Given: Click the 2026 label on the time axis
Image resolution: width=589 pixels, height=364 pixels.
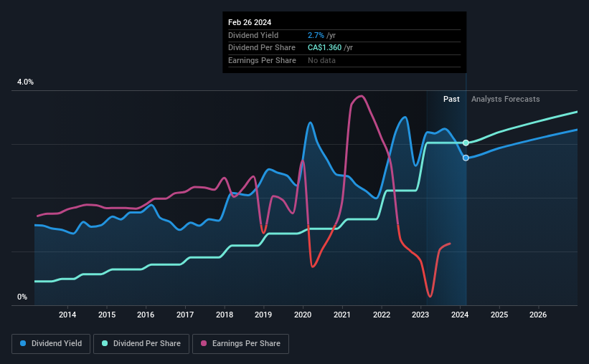Looking at the screenshot, I should (x=538, y=315).
